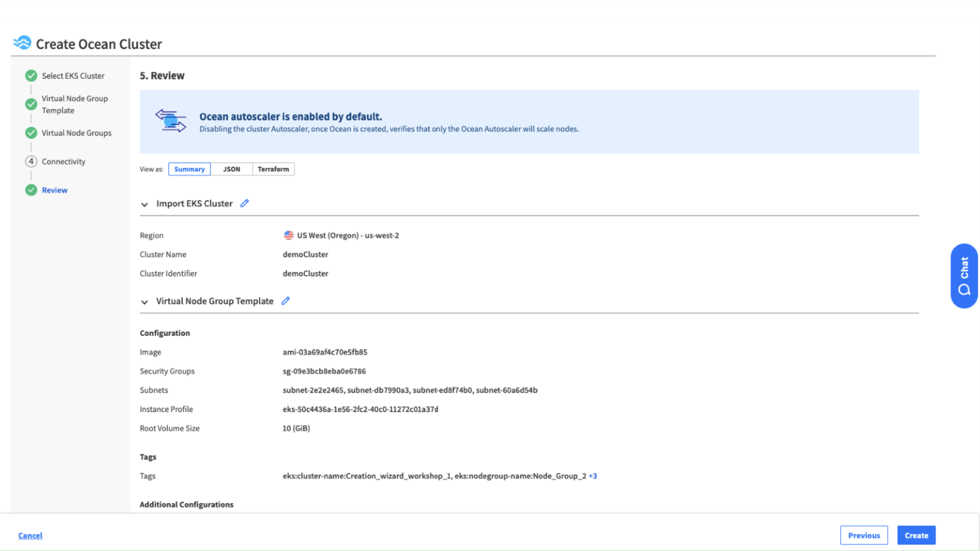Go to Connectivity step in sidebar
The width and height of the screenshot is (980, 551).
(63, 161)
